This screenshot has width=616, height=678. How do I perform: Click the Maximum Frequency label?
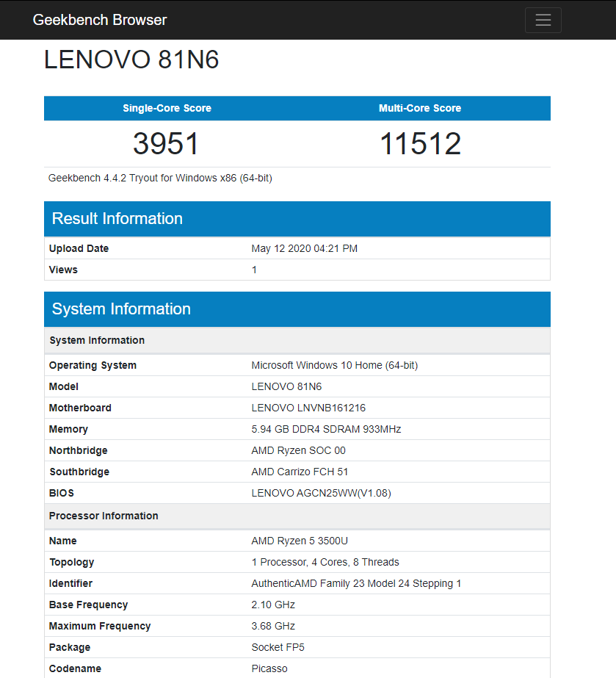(x=100, y=626)
